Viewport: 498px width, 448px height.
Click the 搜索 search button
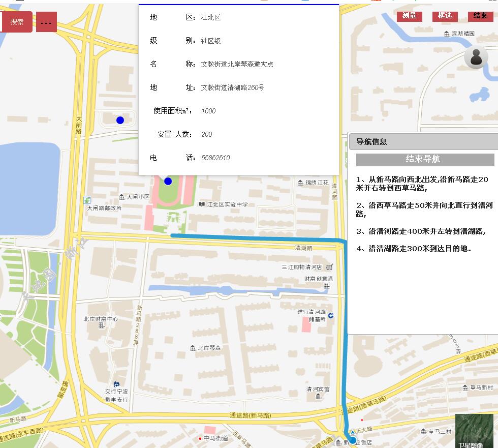click(17, 22)
